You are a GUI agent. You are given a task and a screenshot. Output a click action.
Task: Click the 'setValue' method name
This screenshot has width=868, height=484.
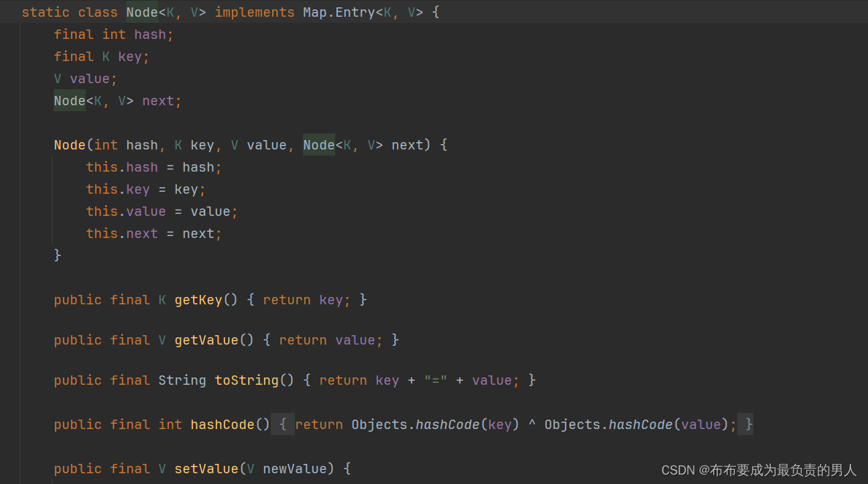(x=206, y=469)
